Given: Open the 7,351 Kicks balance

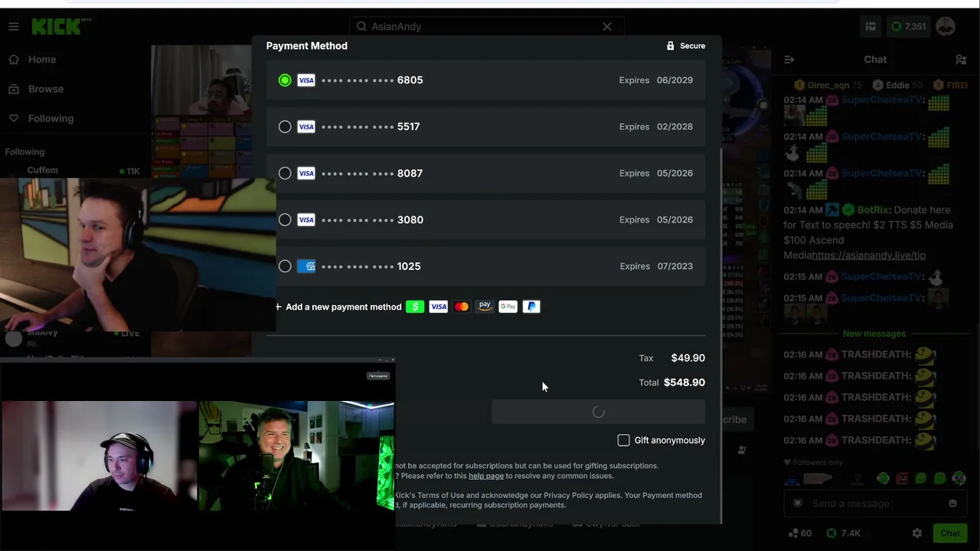Looking at the screenshot, I should tap(908, 27).
